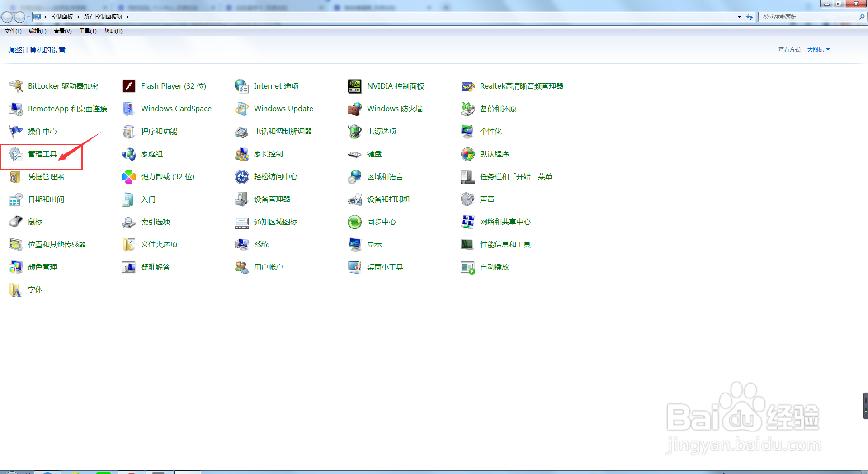Click the 位置和其他传感器 link
Viewport: 868px width, 474px height.
[x=57, y=244]
